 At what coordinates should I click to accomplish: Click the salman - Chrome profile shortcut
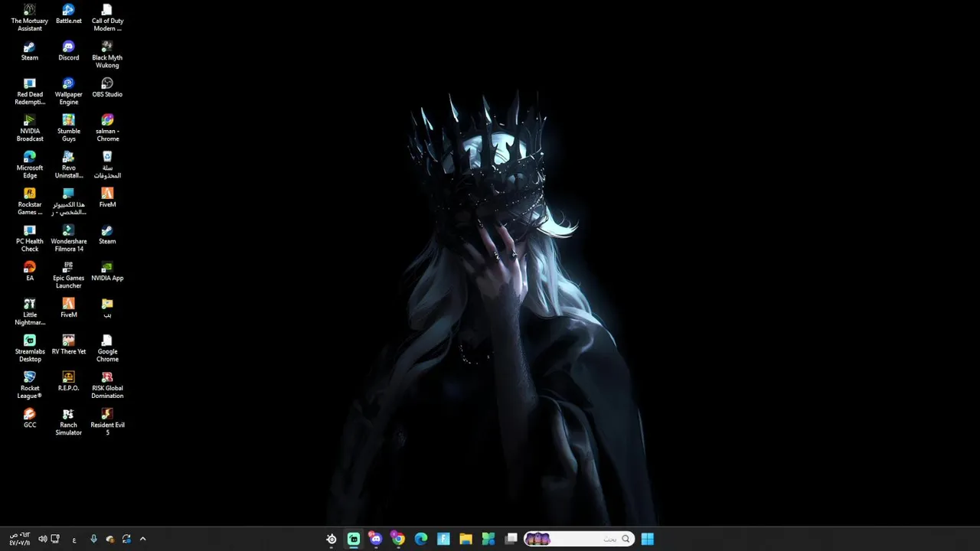[x=107, y=128]
